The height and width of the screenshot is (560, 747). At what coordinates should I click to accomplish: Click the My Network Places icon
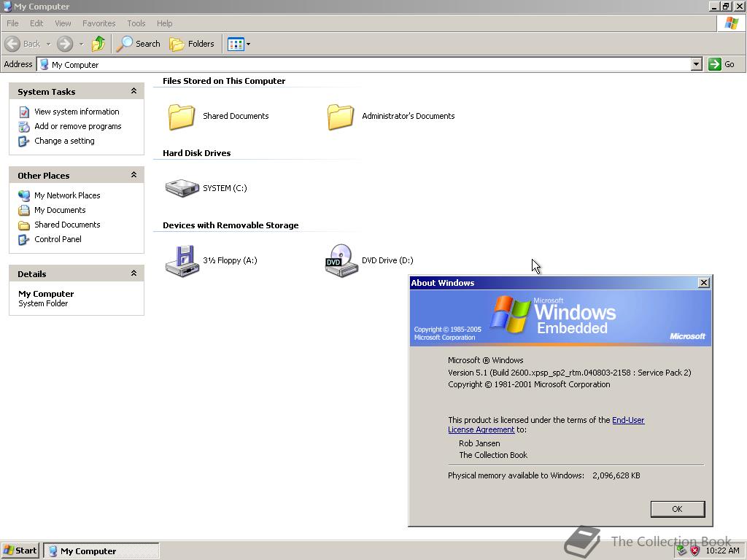pyautogui.click(x=24, y=195)
